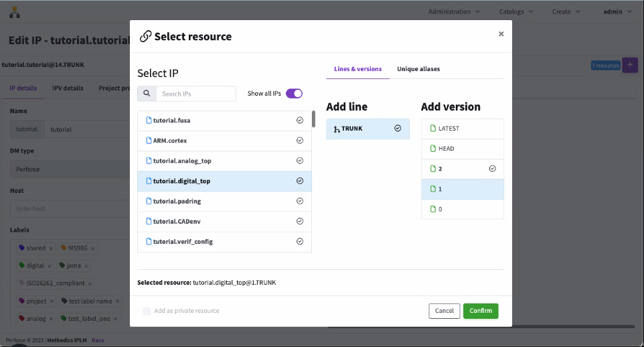644x347 pixels.
Task: Click the checkmark icon beside tutorial.CADenv
Action: click(x=300, y=221)
